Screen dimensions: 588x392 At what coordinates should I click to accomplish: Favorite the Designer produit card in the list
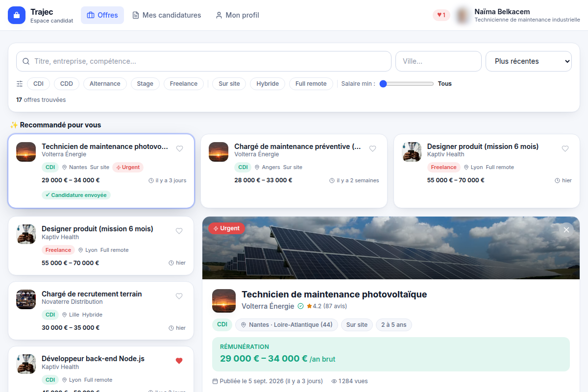[179, 231]
